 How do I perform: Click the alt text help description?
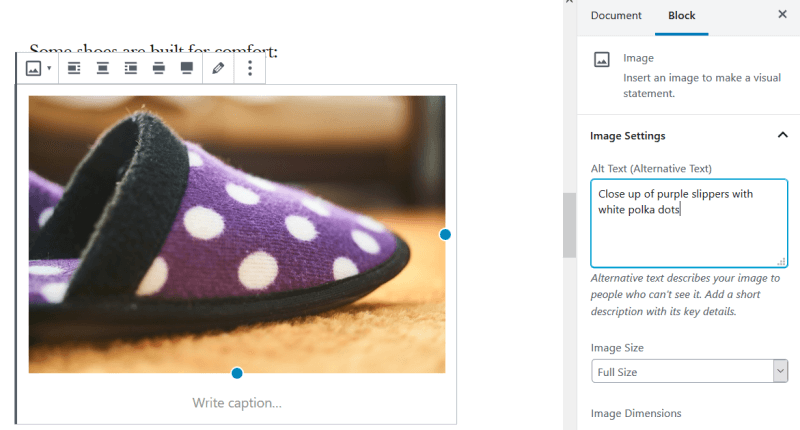tap(685, 294)
